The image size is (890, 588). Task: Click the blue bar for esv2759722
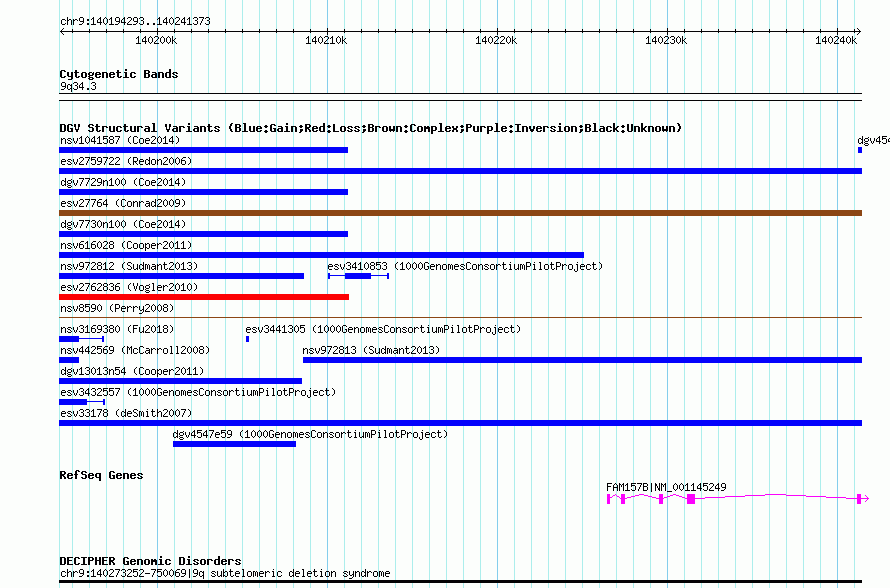point(460,171)
